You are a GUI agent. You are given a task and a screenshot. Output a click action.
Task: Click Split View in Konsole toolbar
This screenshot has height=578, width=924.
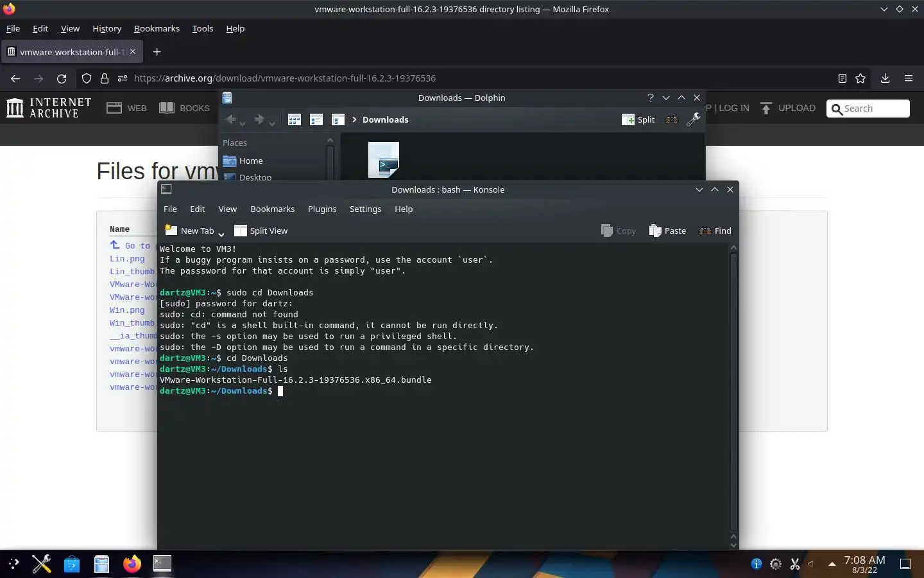coord(261,231)
